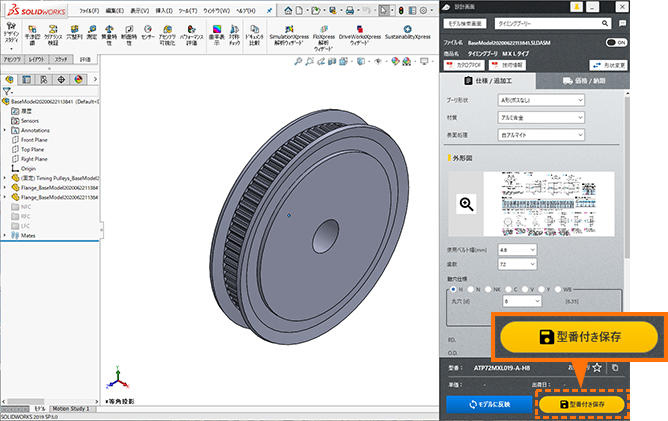Open the material dropdown showing aluminum alloy
This screenshot has height=421, width=668.
[x=541, y=117]
